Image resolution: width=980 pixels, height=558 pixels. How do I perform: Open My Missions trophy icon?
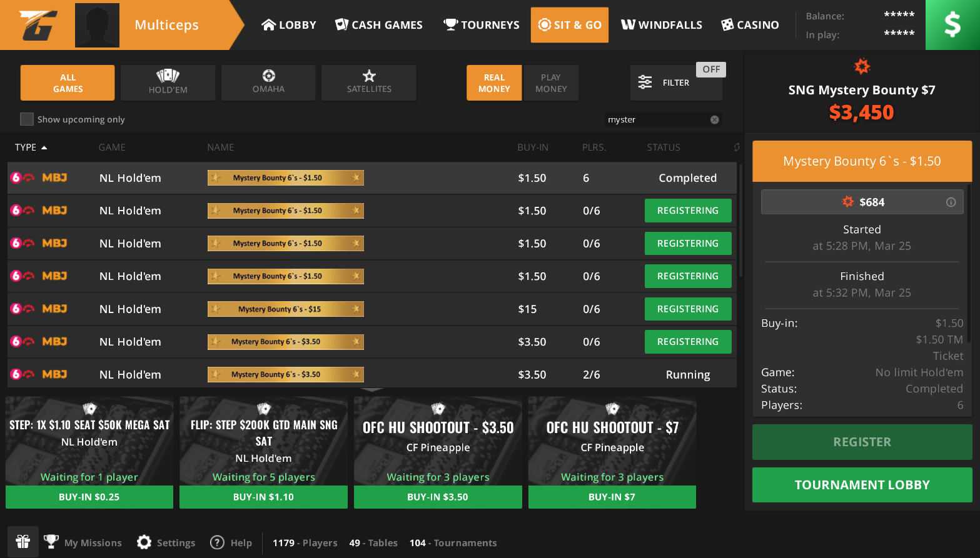(51, 542)
